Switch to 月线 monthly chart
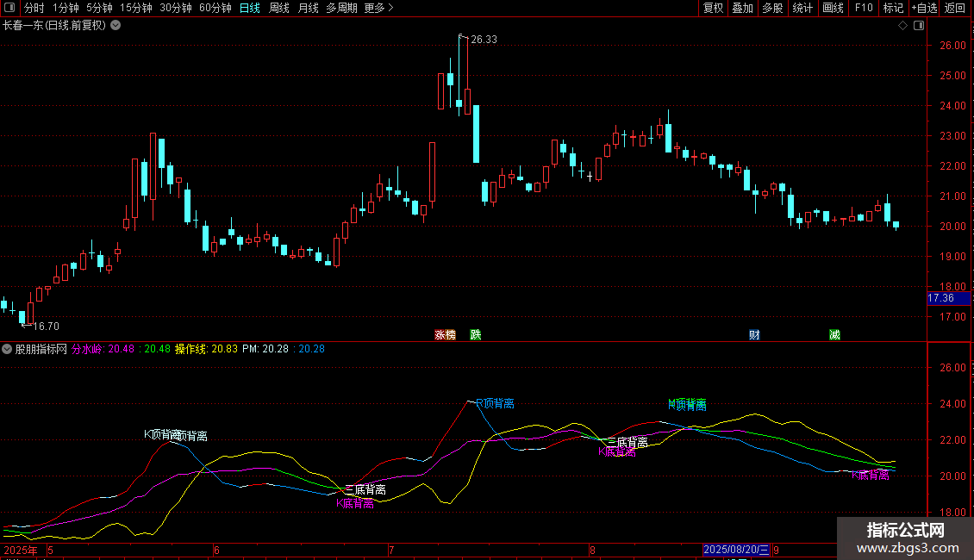This screenshot has width=974, height=560. tap(308, 8)
